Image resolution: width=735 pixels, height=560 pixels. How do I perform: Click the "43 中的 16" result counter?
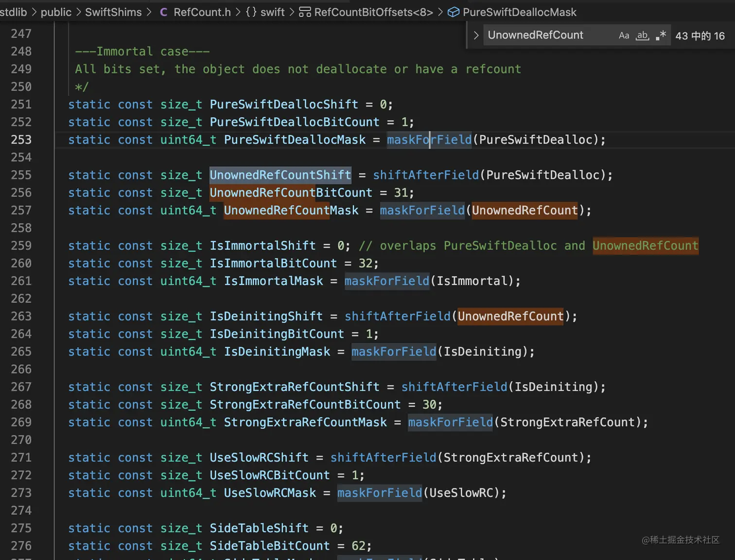(x=700, y=35)
